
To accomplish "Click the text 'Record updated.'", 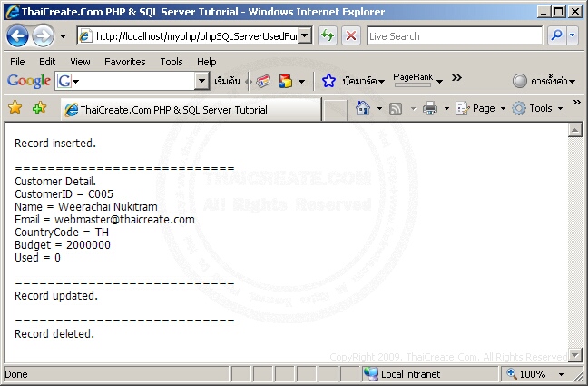I will point(56,296).
